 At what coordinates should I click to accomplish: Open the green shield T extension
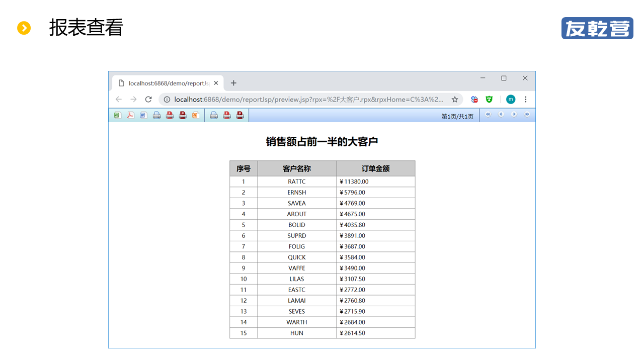(x=489, y=100)
